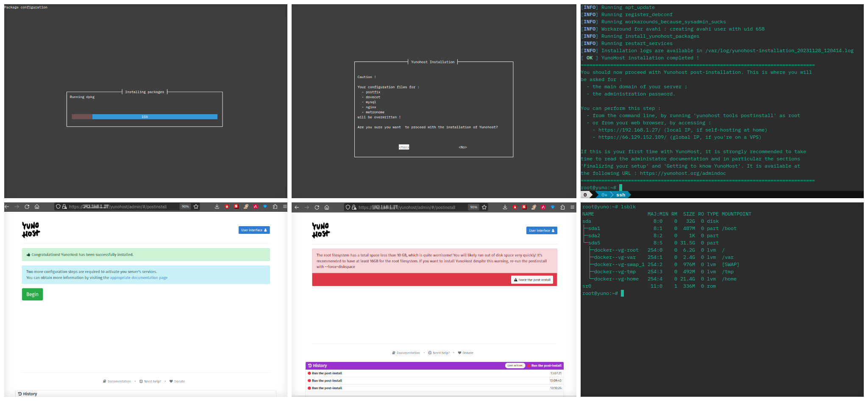Image resolution: width=868 pixels, height=401 pixels.
Task: Click shield icon in congratulations page address bar
Action: (58, 207)
